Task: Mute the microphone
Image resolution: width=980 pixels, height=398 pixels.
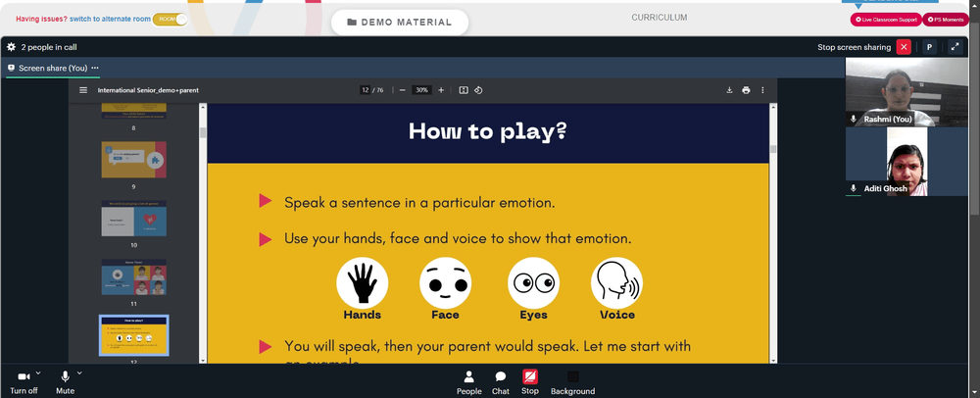Action: point(65,381)
